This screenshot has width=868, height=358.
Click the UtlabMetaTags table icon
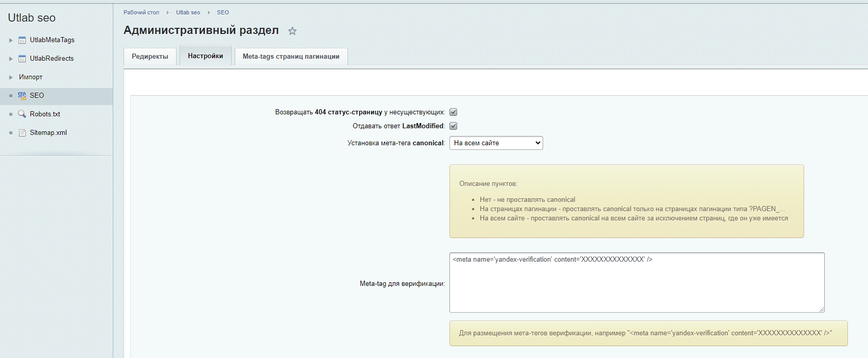pos(22,40)
